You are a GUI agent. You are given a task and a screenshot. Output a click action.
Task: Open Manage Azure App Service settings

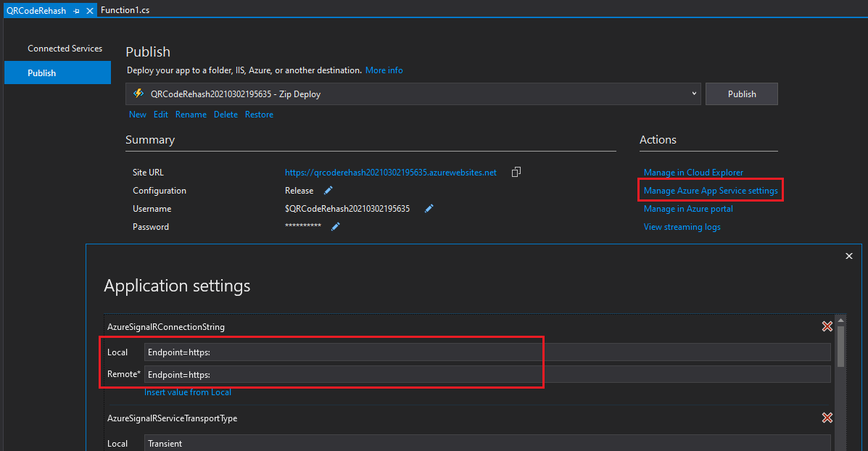tap(711, 191)
